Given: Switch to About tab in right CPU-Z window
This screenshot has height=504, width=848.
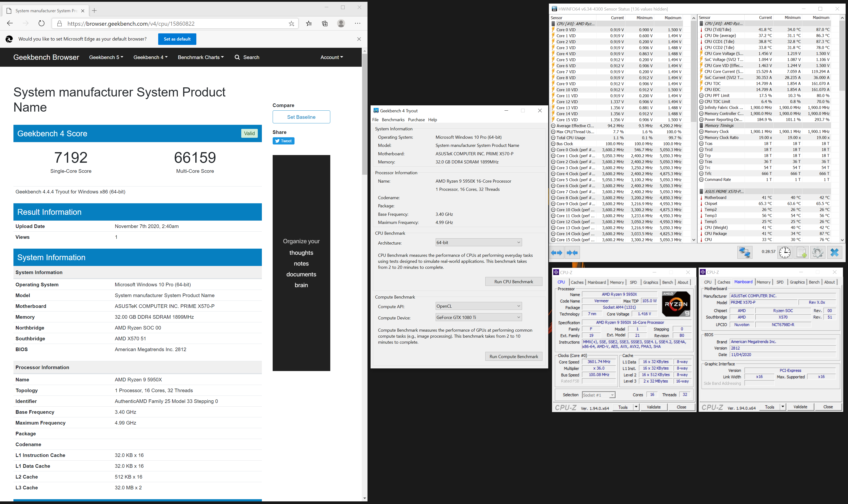Looking at the screenshot, I should click(x=829, y=282).
